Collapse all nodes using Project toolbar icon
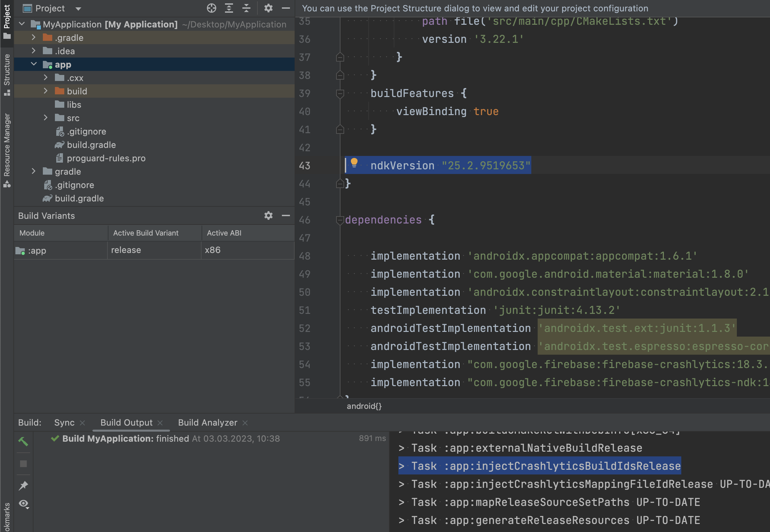The width and height of the screenshot is (770, 532). pyautogui.click(x=246, y=8)
